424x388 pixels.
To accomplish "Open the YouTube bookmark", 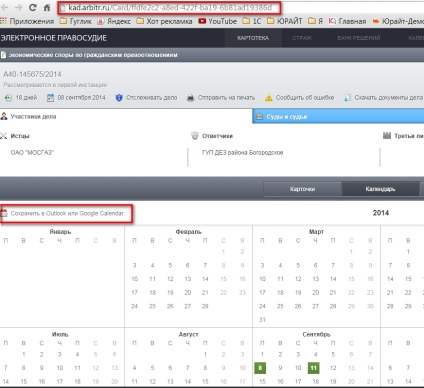I will [x=217, y=21].
